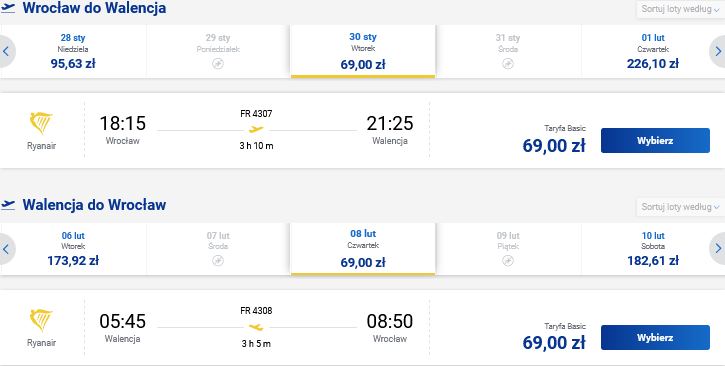Select the 30 sty Wtorek date tab
725x366 pixels.
click(363, 51)
